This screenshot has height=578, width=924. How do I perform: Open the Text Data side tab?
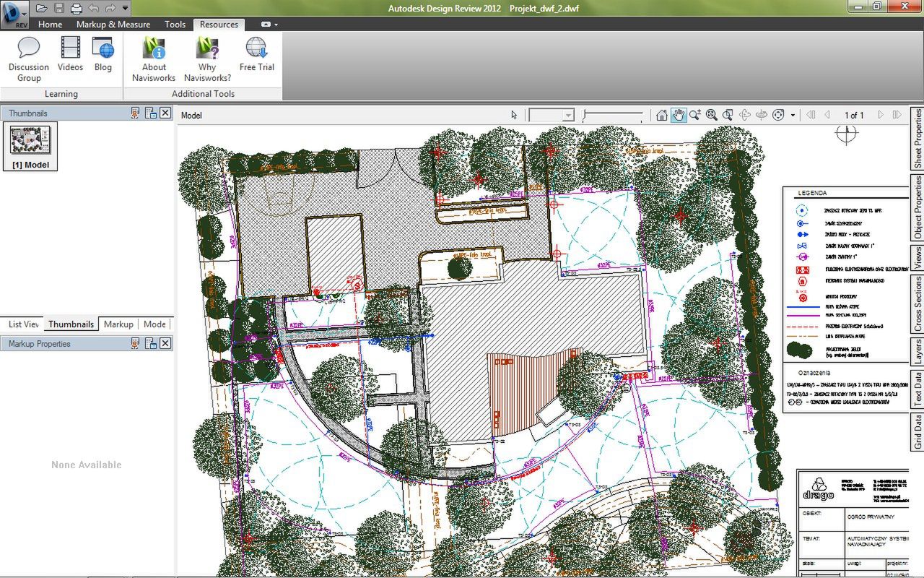click(918, 389)
